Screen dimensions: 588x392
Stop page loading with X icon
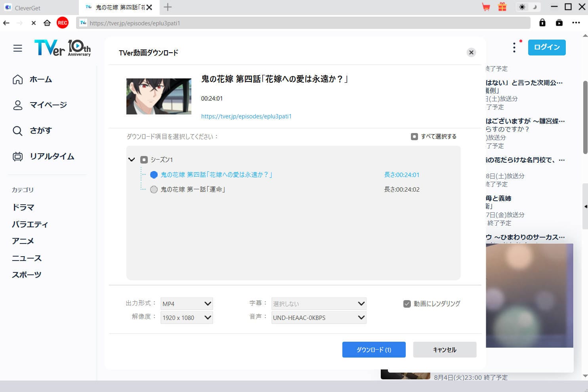(34, 23)
